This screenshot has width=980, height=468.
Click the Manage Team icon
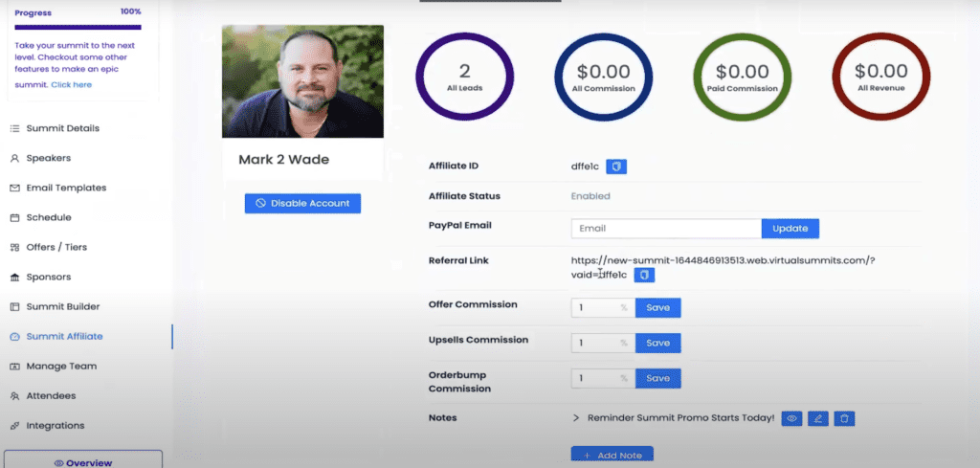(15, 367)
